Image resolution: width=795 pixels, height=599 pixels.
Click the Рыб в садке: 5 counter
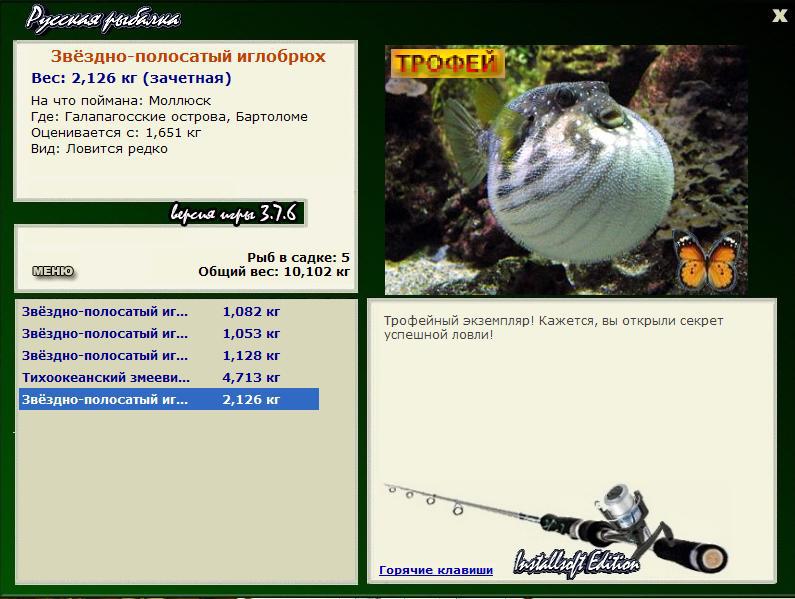(298, 257)
